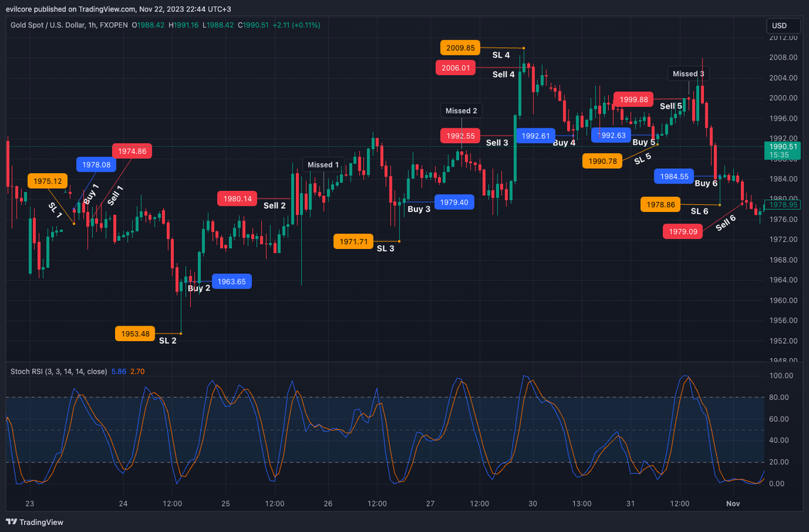The width and height of the screenshot is (809, 532).
Task: Select the red 1974.86 price label
Action: coord(132,151)
